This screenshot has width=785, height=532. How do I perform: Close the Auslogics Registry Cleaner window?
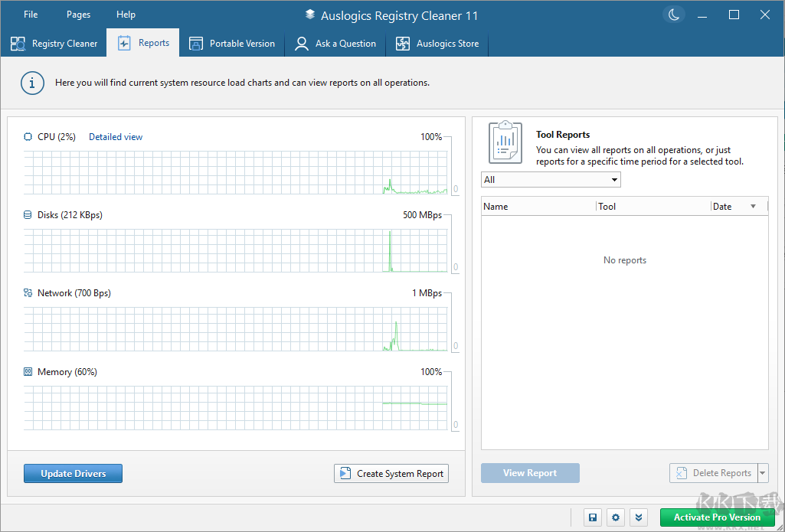(x=765, y=15)
